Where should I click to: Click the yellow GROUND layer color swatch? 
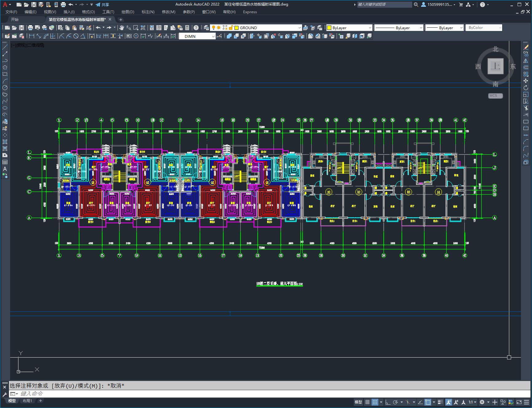[x=236, y=28]
